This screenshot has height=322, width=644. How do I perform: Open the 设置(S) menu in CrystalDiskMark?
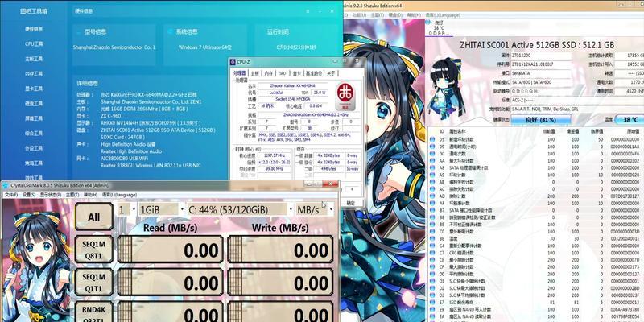tap(29, 195)
